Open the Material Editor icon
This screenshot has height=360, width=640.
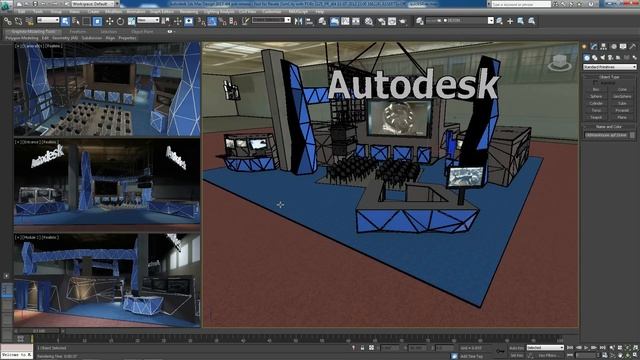point(369,21)
